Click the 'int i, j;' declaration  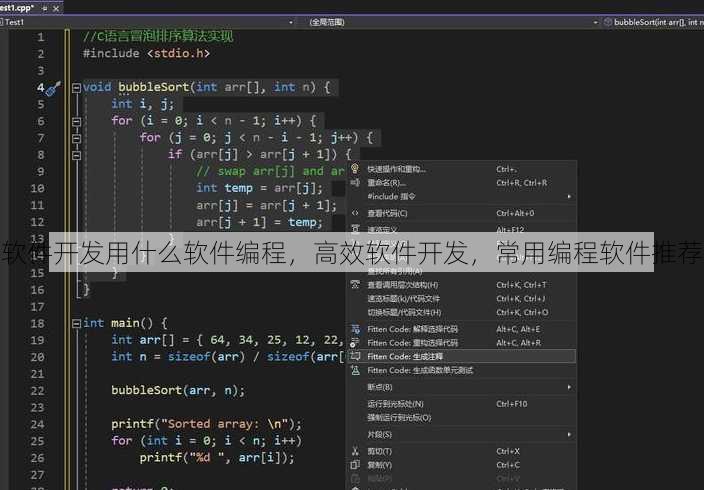click(143, 104)
